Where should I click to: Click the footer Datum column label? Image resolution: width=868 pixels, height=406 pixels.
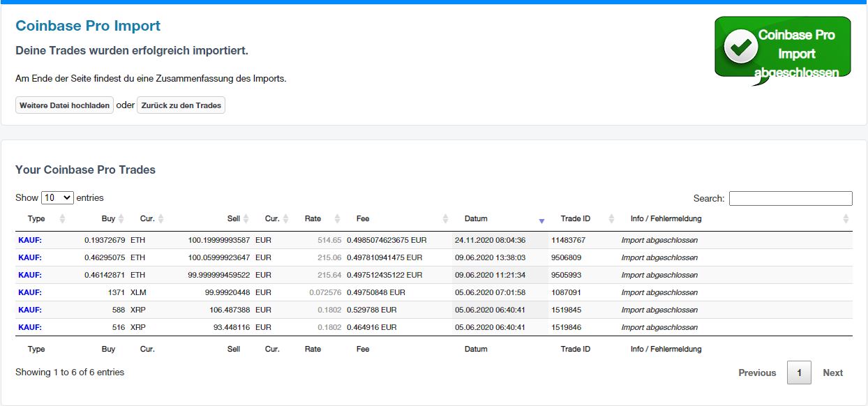[476, 349]
